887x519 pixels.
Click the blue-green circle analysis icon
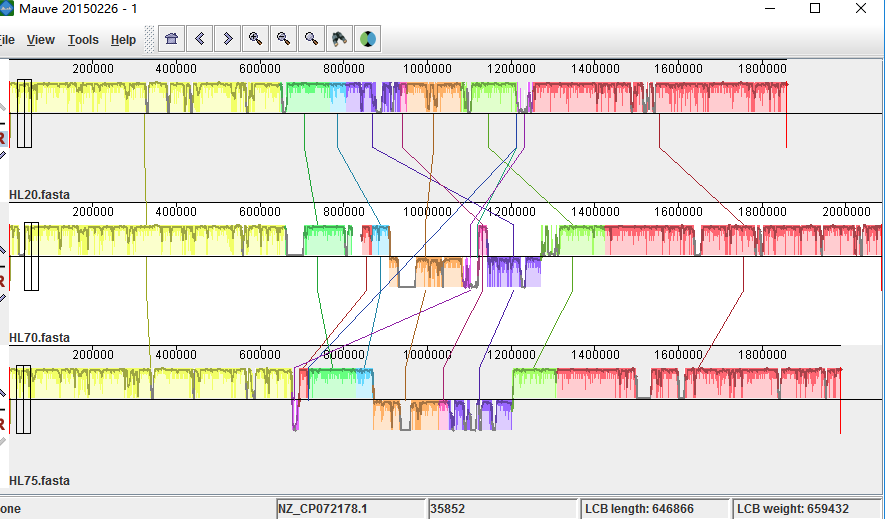(368, 39)
